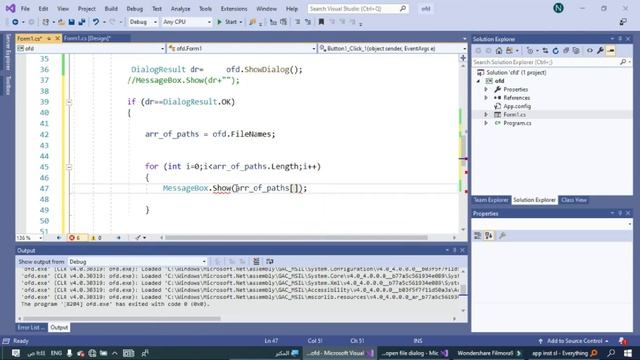Click Refresh icon in Solution Explorer
The height and width of the screenshot is (360, 640).
pos(556,51)
